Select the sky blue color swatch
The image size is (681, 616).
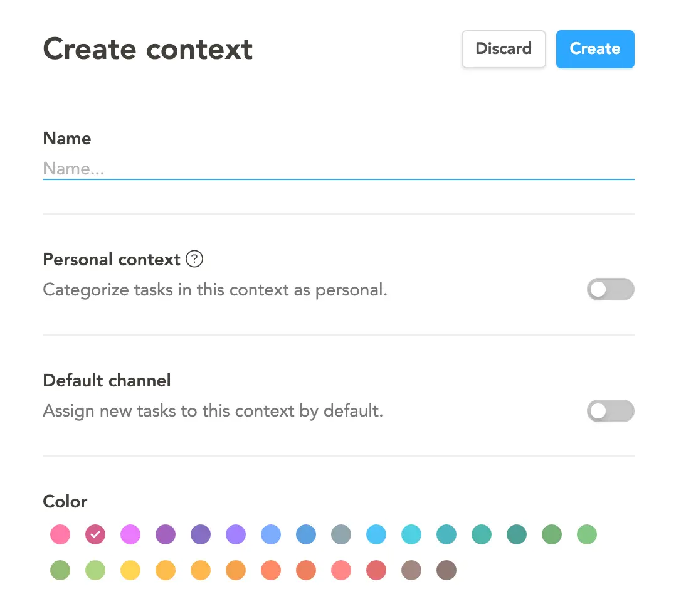click(x=376, y=534)
